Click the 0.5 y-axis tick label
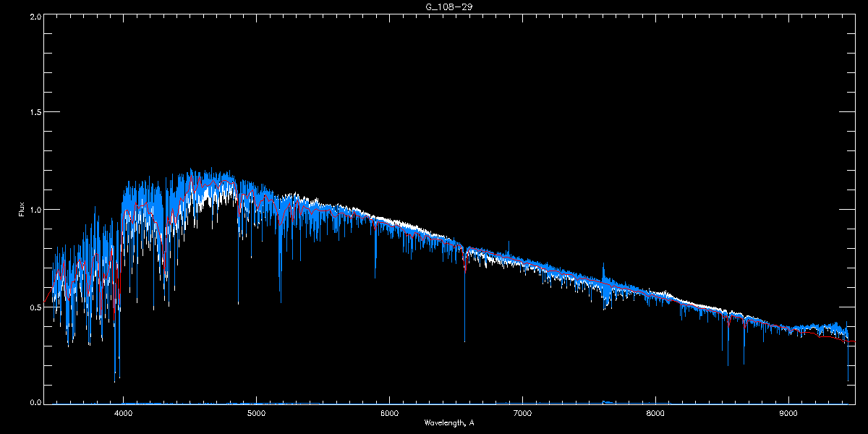The image size is (868, 434). [x=34, y=307]
